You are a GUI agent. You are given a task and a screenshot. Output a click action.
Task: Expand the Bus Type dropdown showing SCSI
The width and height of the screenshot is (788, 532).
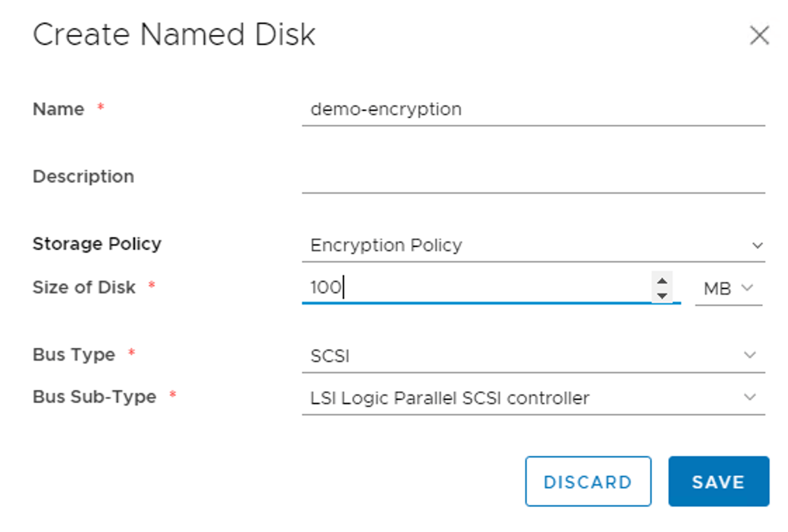[532, 356]
